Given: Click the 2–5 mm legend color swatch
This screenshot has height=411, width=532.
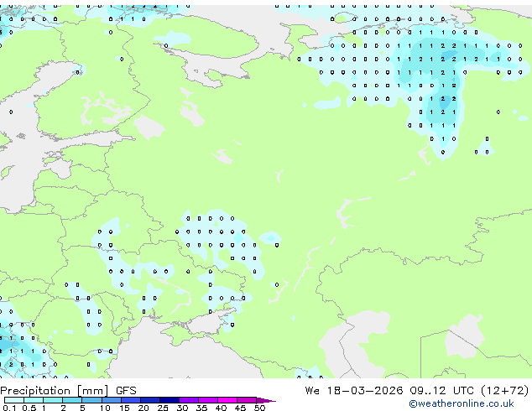Looking at the screenshot, I should (72, 400).
